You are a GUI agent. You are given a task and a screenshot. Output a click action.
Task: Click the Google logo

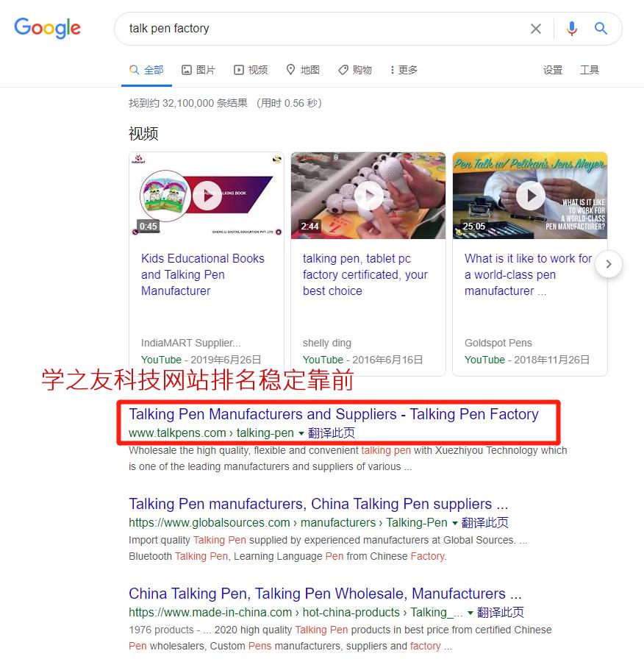pos(47,28)
